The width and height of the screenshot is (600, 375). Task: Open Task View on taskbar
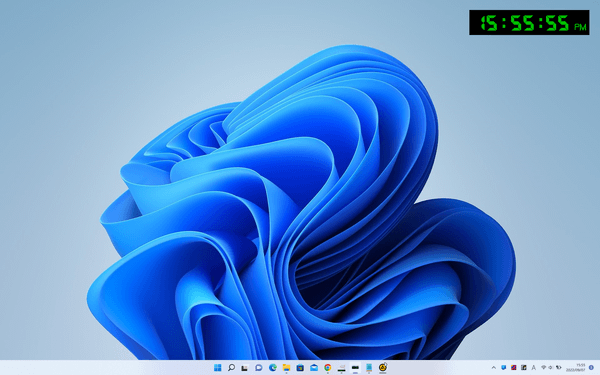245,368
